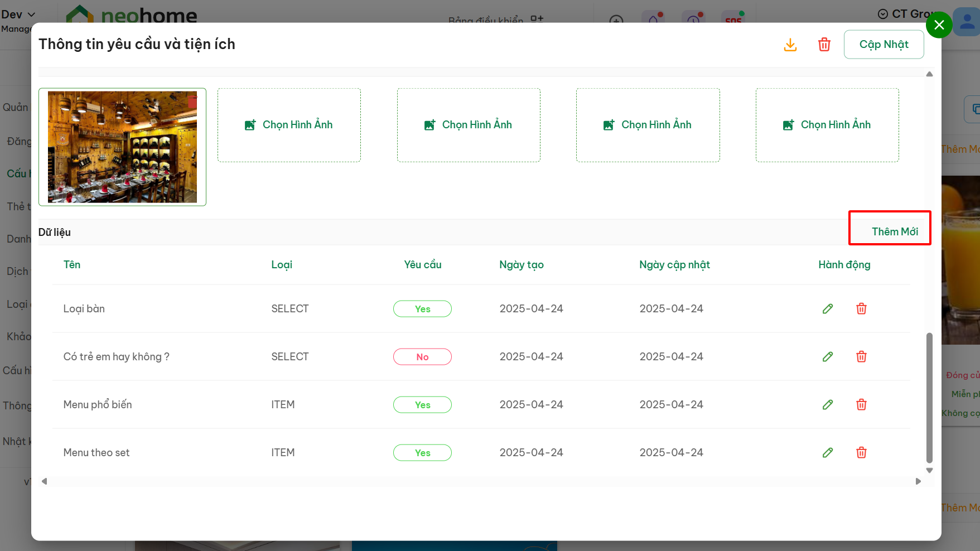The width and height of the screenshot is (980, 551).
Task: Delete the Menu theo set row
Action: tap(861, 452)
